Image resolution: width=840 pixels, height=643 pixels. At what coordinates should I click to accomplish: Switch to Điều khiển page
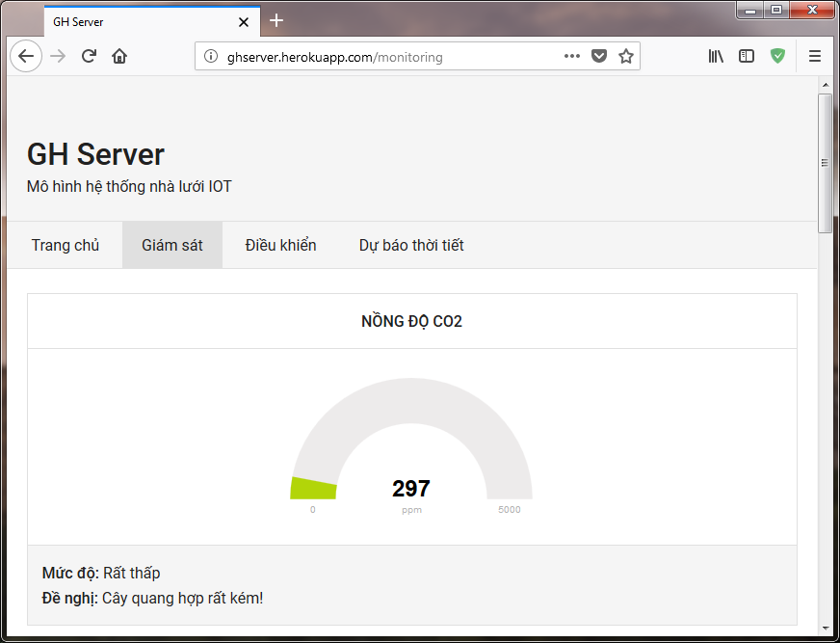pyautogui.click(x=280, y=245)
